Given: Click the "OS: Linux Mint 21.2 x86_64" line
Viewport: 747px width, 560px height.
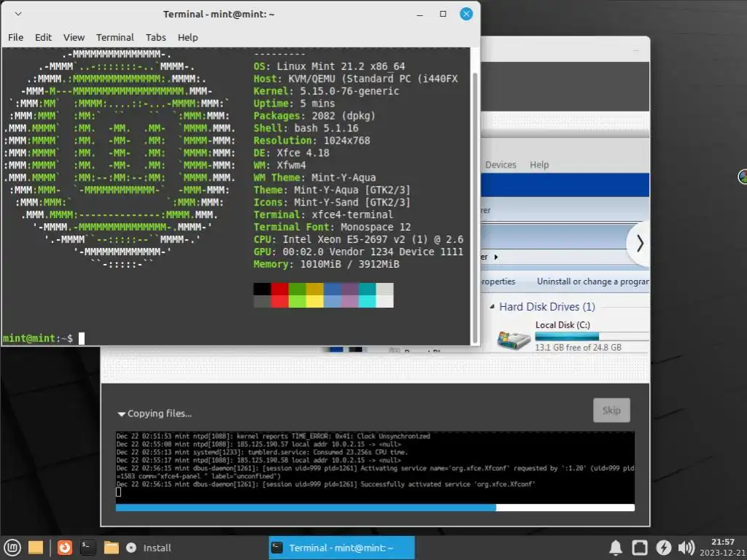Looking at the screenshot, I should click(329, 66).
